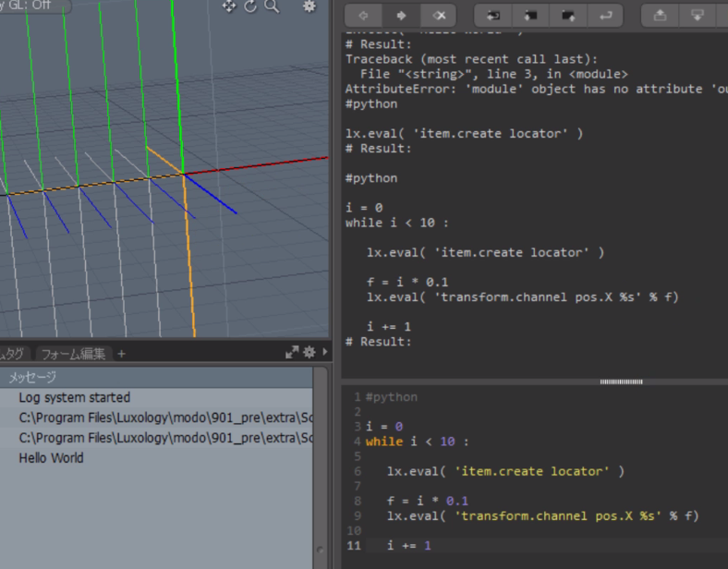This screenshot has height=569, width=728.
Task: Switch to the フォーム編集 tab
Action: pos(73,354)
